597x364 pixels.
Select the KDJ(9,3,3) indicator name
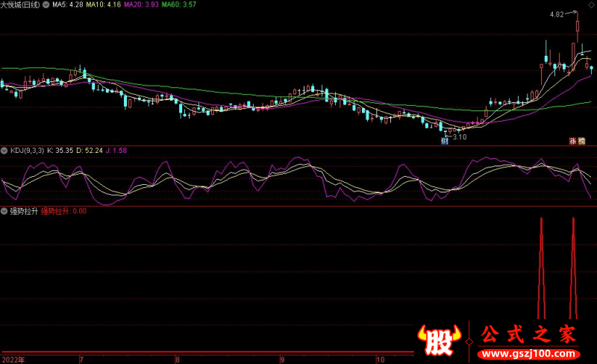click(26, 151)
